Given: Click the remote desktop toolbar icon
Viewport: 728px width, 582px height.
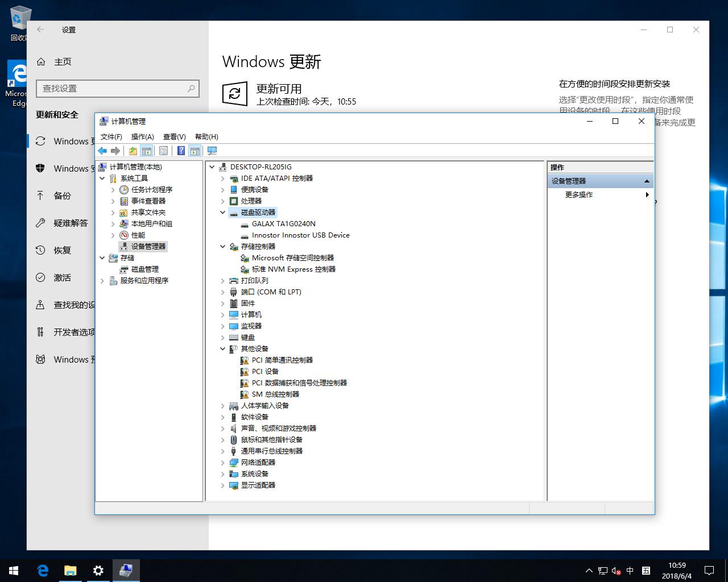Looking at the screenshot, I should pyautogui.click(x=212, y=151).
